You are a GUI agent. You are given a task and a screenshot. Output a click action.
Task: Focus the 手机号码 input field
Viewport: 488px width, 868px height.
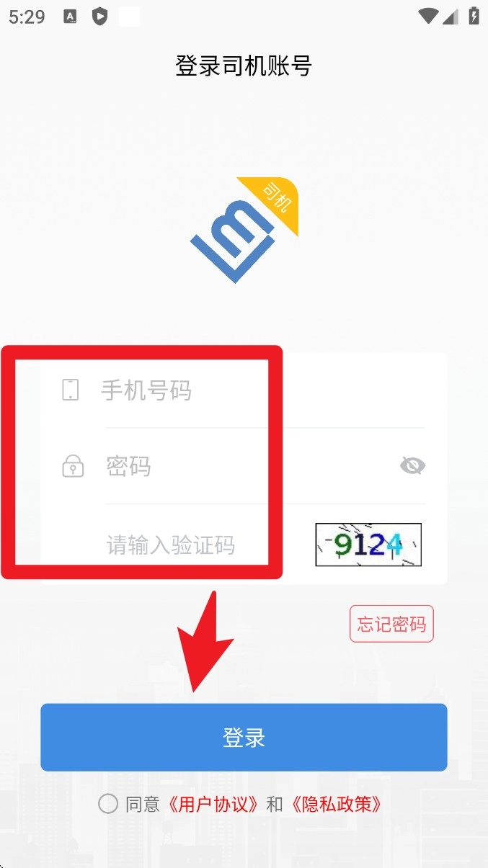coord(263,390)
